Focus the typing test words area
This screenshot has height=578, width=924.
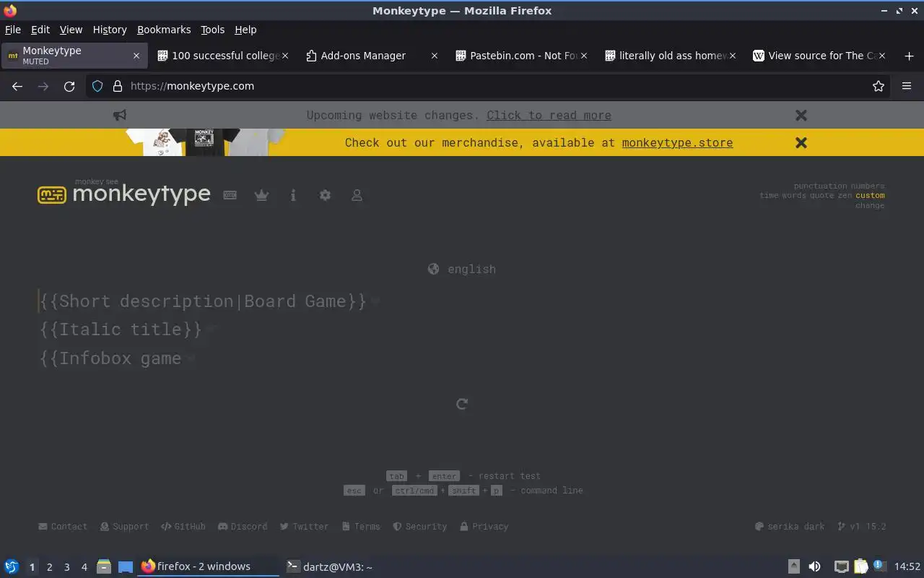tap(462, 329)
